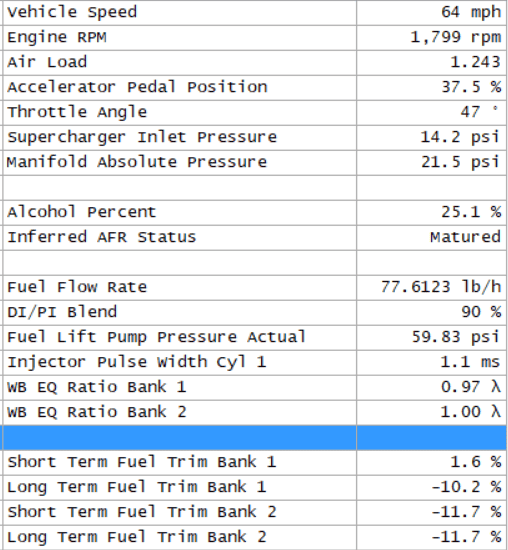Select Supercharger Inlet Pressure row
508x550 pixels.
tap(254, 138)
